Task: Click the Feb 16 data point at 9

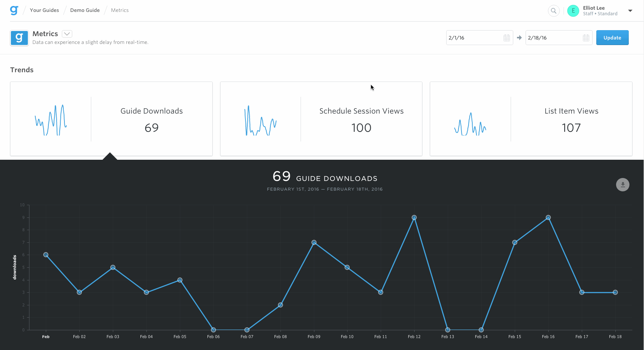Action: [x=548, y=217]
